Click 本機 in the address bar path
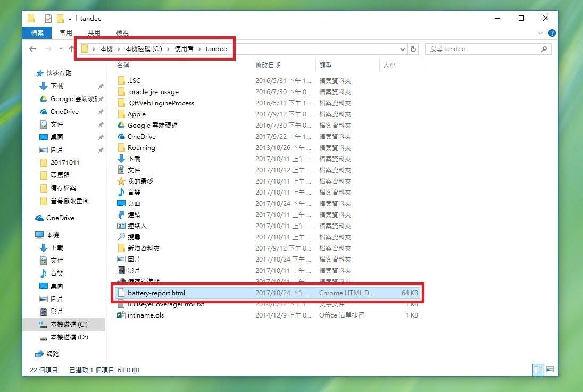The image size is (583, 392). click(x=106, y=49)
